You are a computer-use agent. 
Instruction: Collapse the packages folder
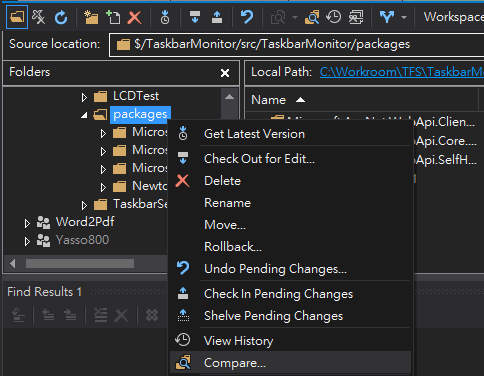[84, 115]
